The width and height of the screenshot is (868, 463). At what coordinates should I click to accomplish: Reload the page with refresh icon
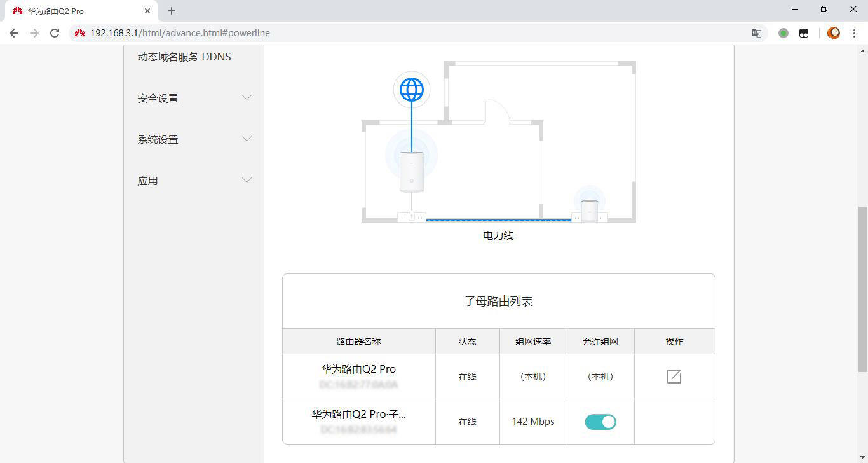click(55, 33)
